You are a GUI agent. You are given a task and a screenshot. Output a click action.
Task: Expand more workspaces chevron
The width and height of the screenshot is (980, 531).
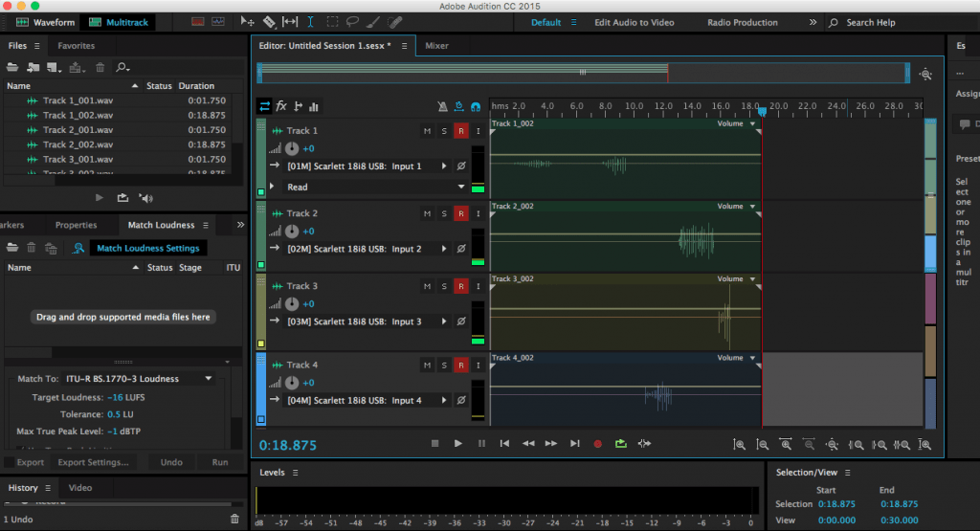point(813,22)
